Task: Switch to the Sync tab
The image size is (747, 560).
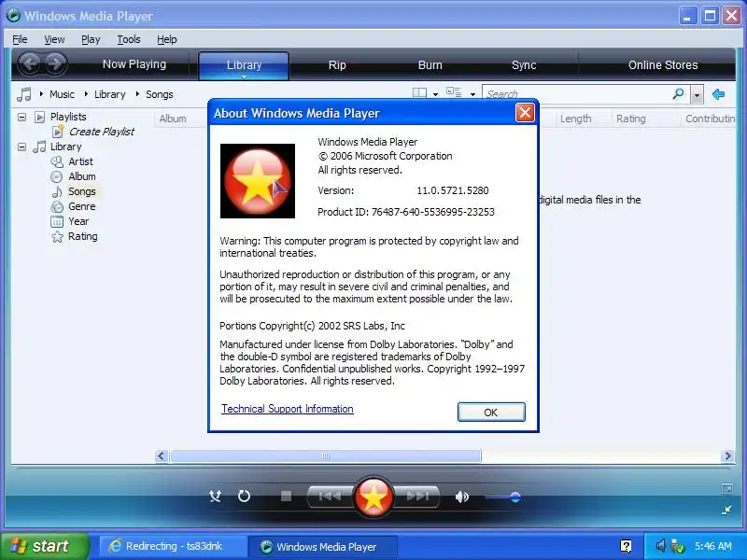Action: [x=524, y=64]
